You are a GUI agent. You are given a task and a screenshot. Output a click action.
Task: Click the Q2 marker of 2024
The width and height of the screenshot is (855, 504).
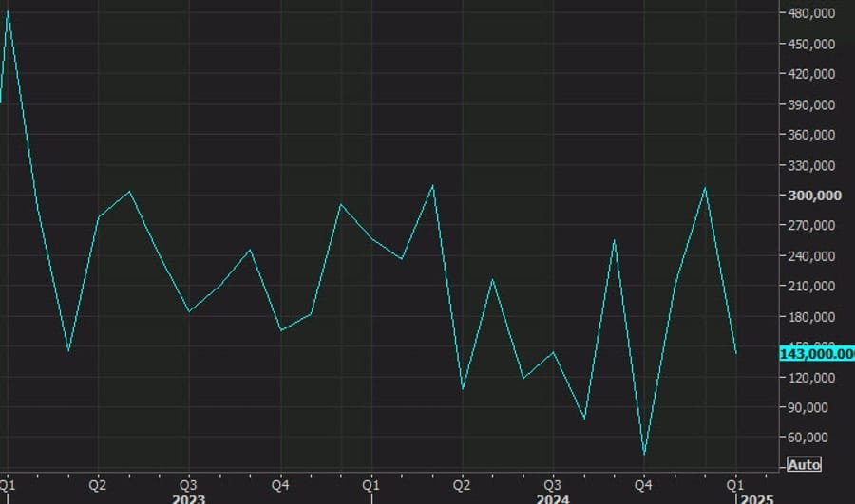point(462,482)
